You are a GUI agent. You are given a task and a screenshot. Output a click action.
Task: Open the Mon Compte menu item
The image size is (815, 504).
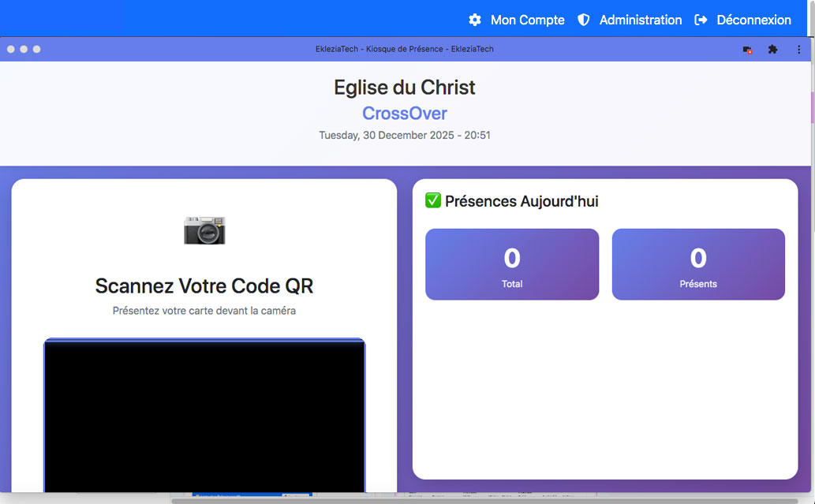pos(527,20)
